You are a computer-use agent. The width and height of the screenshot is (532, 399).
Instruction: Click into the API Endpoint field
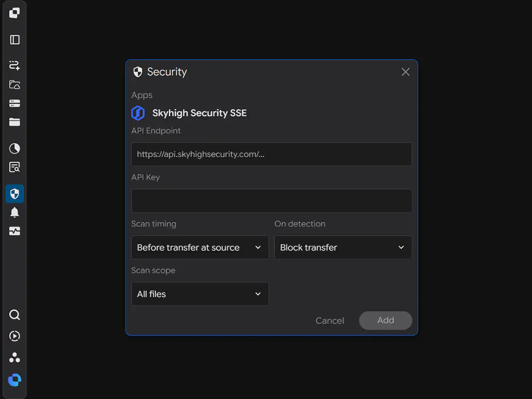(271, 154)
